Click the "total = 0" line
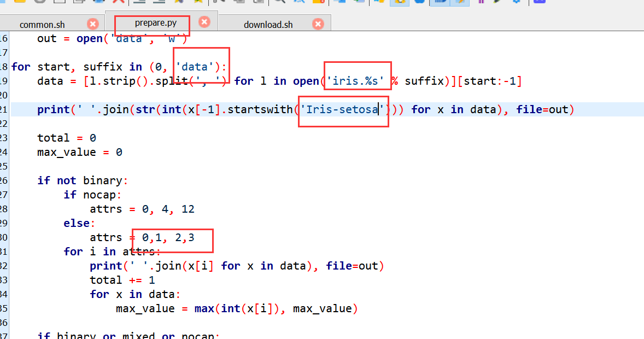 (67, 138)
